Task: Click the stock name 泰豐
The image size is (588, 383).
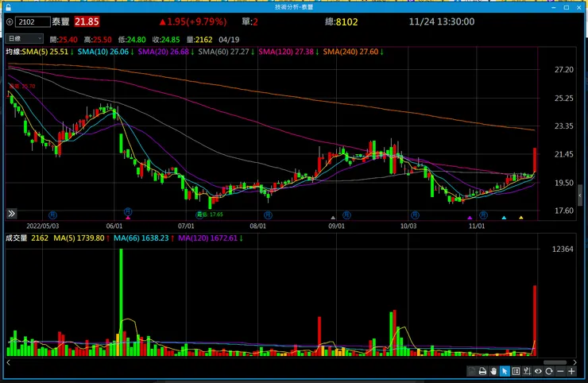Action: tap(60, 21)
